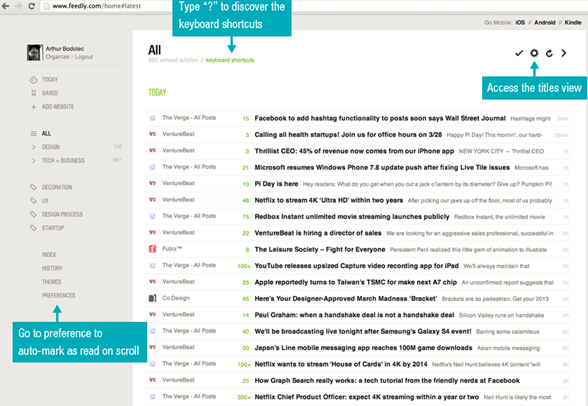Open Facebook hashtag functionality article
This screenshot has width=588, height=406.
(380, 118)
